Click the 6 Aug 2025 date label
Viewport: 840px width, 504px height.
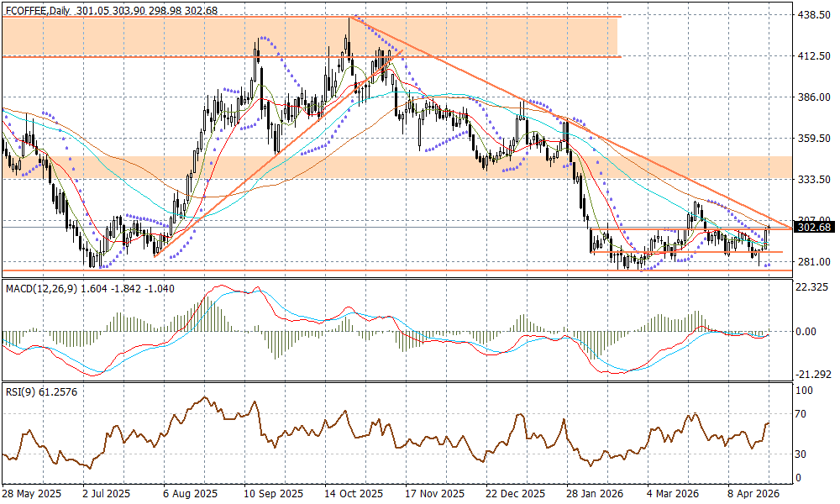click(x=190, y=494)
